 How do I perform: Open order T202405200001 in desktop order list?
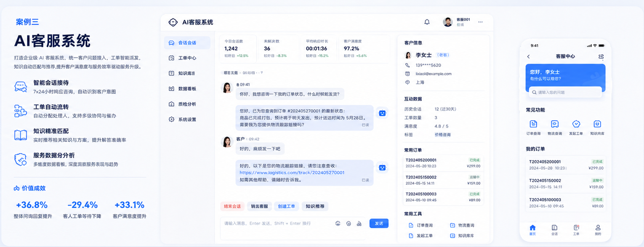coord(443,163)
